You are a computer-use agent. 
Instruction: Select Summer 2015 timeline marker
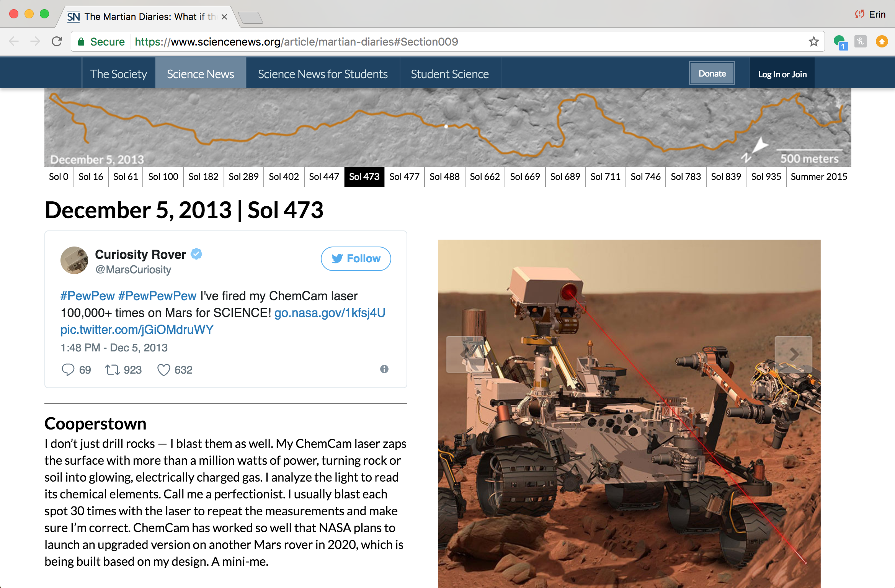pyautogui.click(x=818, y=177)
